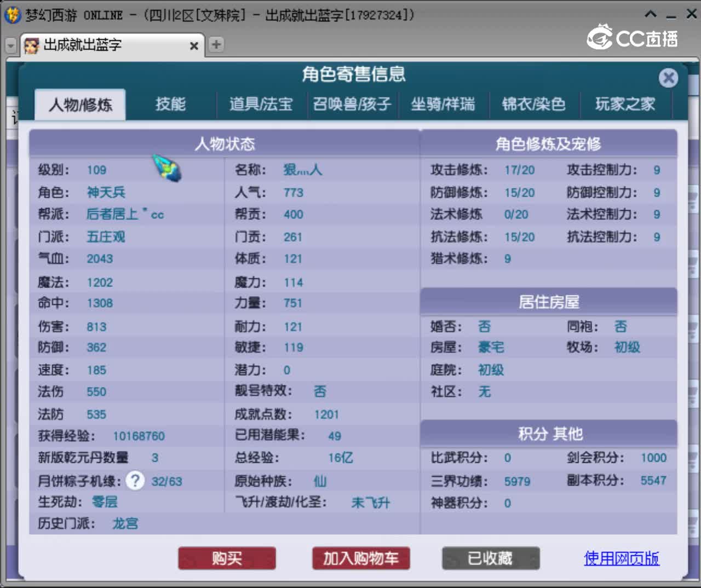Click the 魔法 value 1202

point(100,283)
